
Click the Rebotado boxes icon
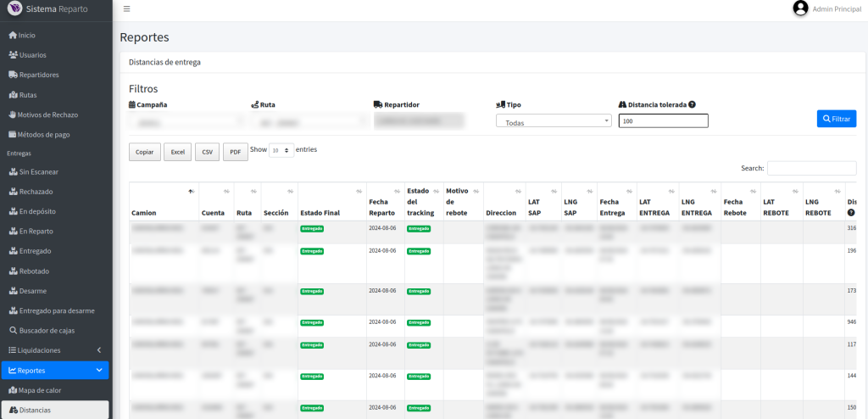14,271
